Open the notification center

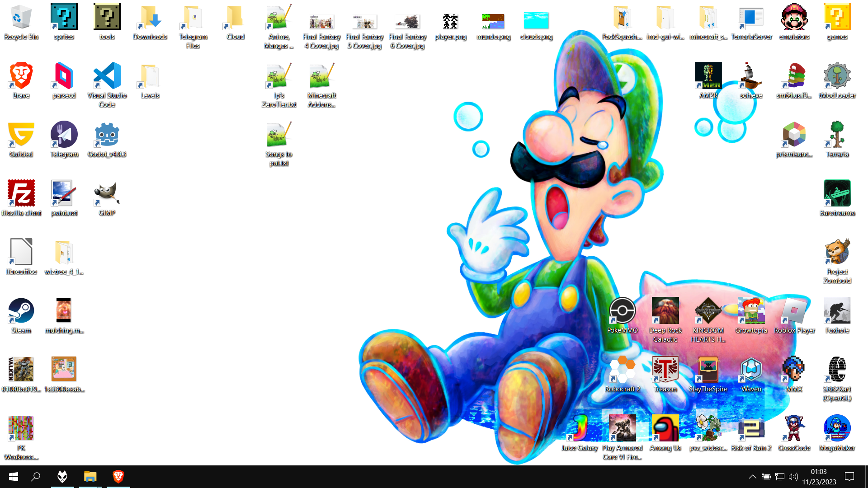(849, 477)
